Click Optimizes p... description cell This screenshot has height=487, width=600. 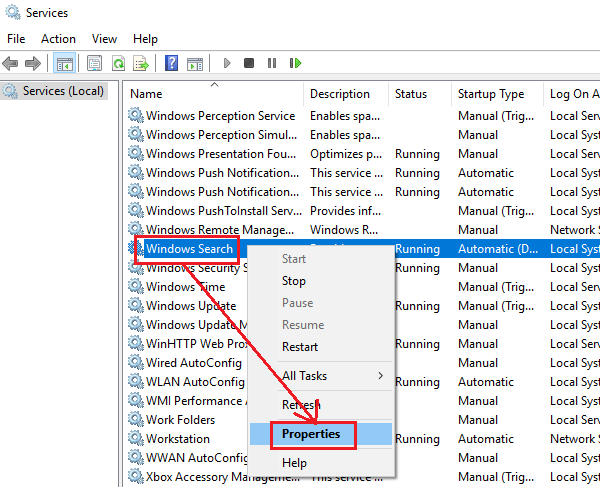click(346, 154)
